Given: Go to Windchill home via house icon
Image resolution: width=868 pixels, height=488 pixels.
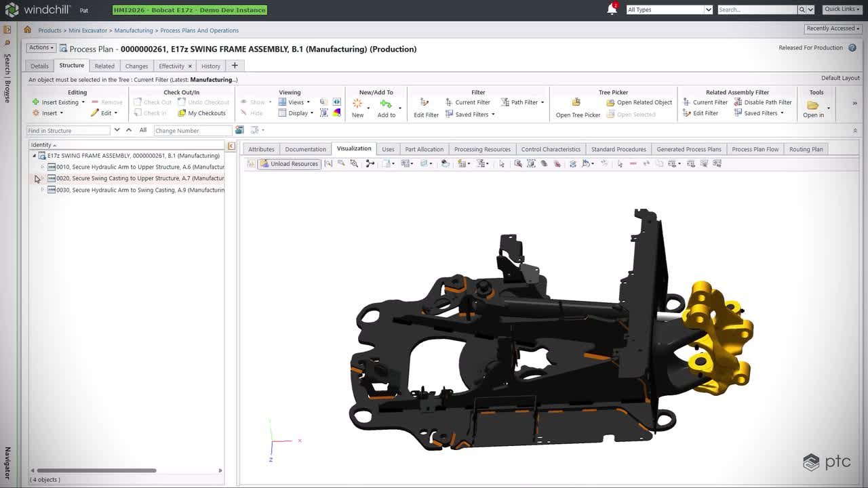Looking at the screenshot, I should tap(27, 30).
